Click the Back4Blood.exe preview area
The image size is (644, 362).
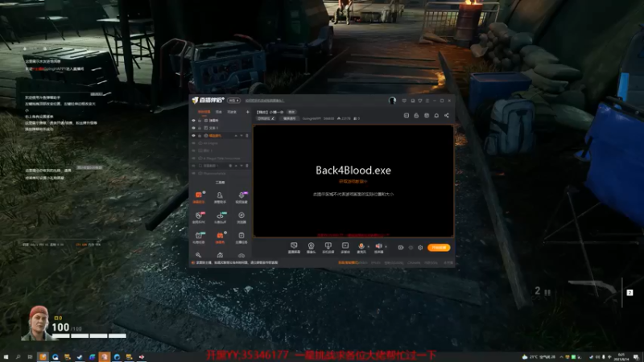click(x=353, y=181)
